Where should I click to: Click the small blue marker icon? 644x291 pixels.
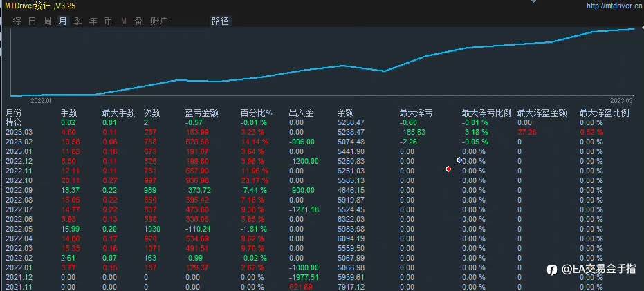pos(459,160)
